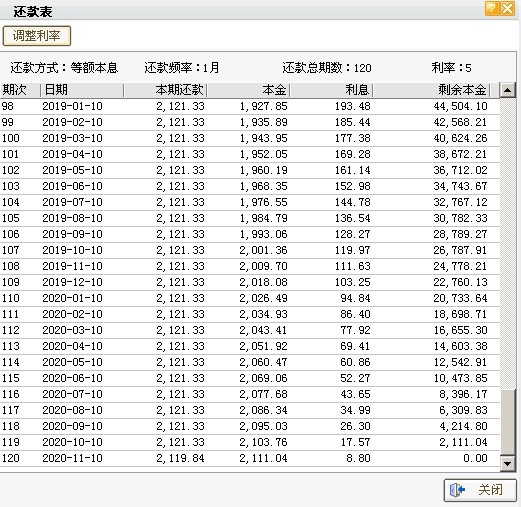521x507 pixels.
Task: Click the scrollbar down arrow
Action: (508, 464)
